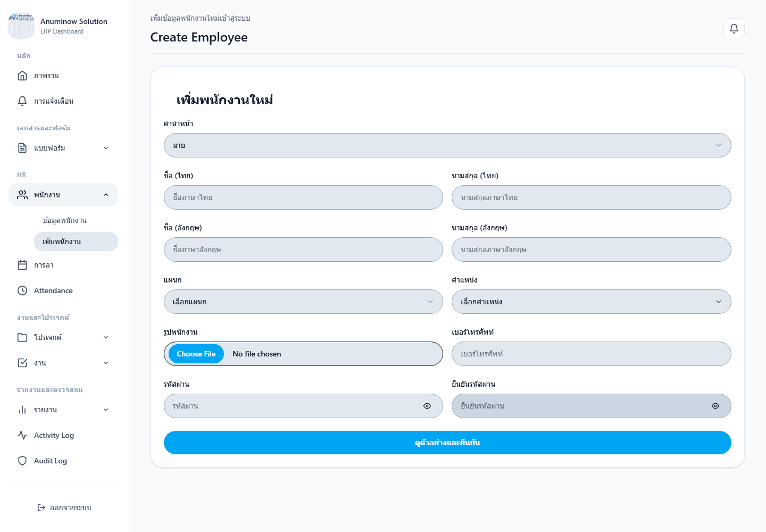Click ดูตัวอย่างและยืนยัน submit button
Viewport: 766px width, 532px height.
click(x=447, y=443)
